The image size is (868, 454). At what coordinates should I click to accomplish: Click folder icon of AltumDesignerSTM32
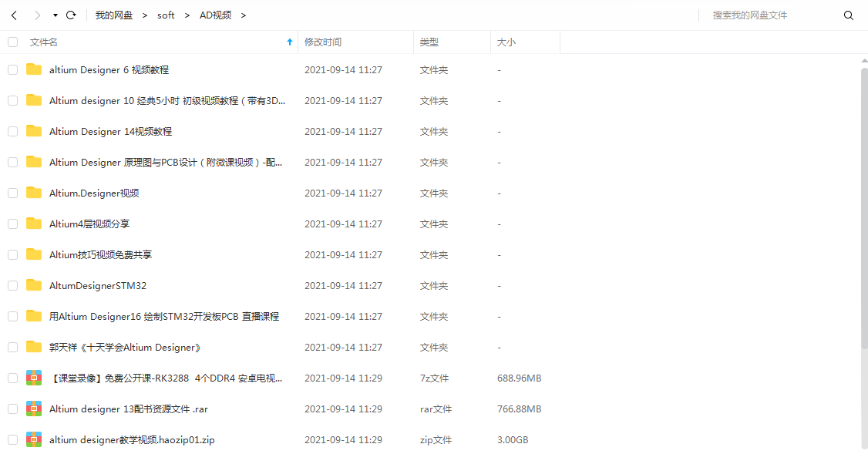34,285
